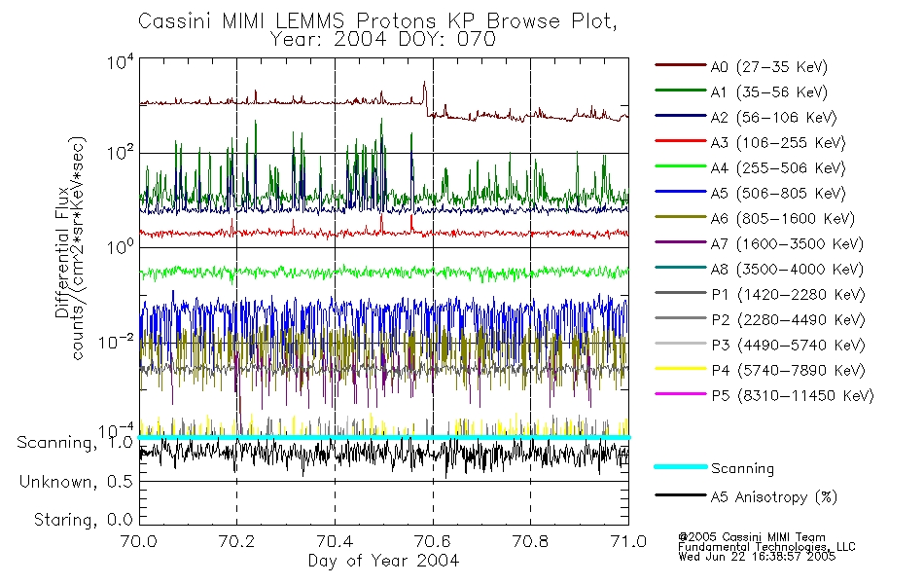The image size is (924, 584).
Task: Click the x-axis tick label 70.2
Action: pyautogui.click(x=237, y=541)
